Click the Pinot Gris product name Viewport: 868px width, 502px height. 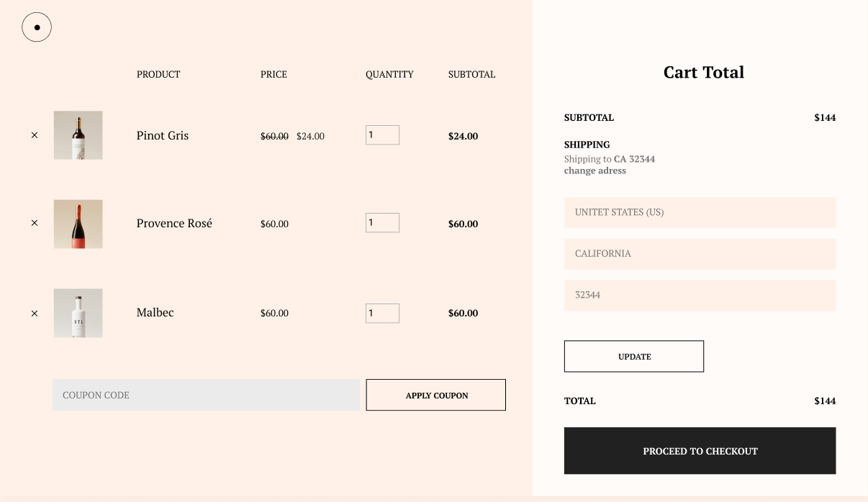[x=163, y=135]
